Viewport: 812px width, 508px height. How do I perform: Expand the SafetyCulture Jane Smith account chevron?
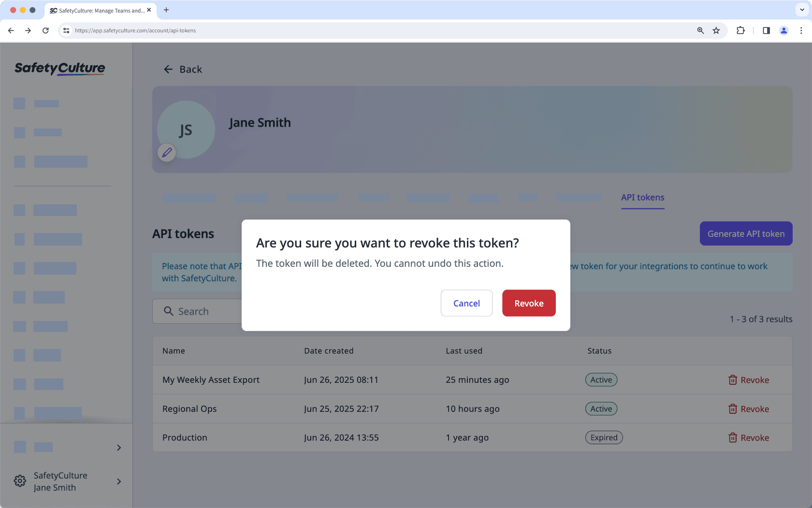[x=119, y=481]
